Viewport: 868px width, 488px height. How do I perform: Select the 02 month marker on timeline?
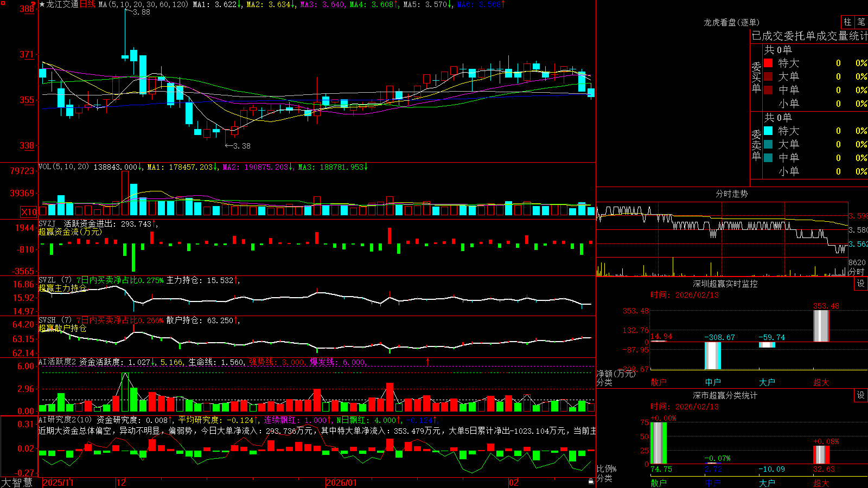coord(514,483)
